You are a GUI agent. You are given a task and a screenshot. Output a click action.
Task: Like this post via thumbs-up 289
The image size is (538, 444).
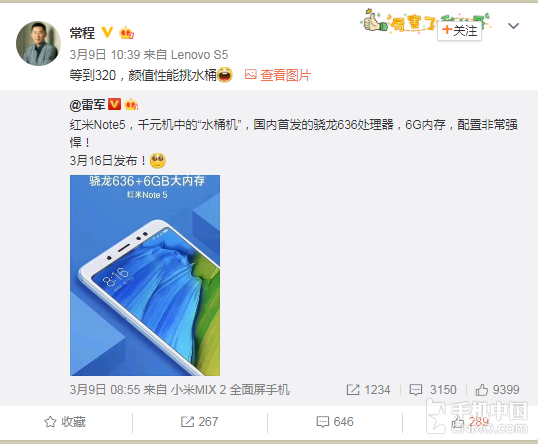coord(470,422)
